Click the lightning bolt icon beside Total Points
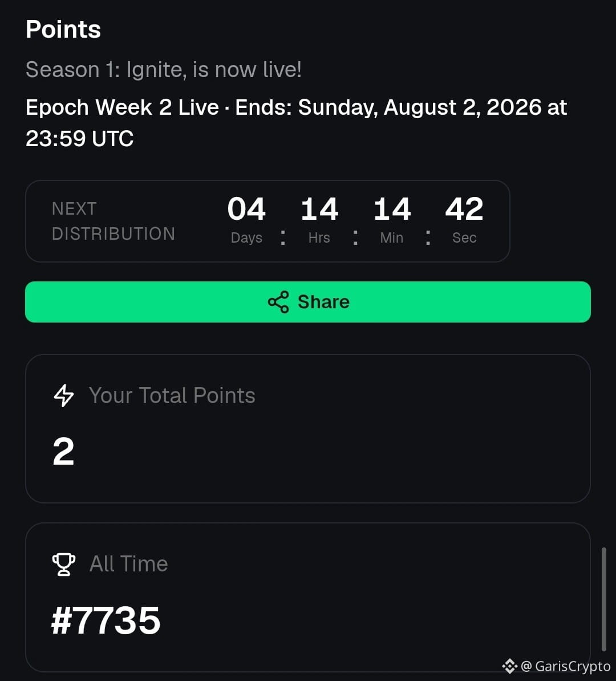The image size is (616, 681). point(64,395)
